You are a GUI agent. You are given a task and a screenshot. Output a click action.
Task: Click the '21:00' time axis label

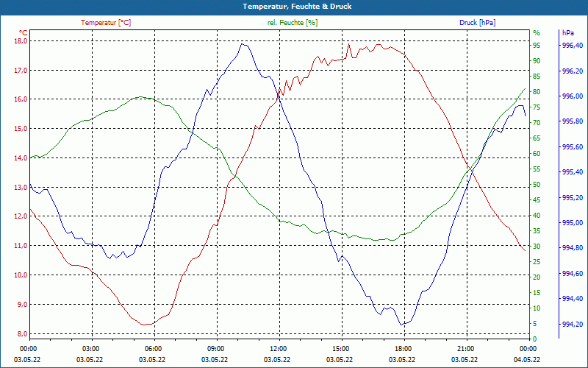pos(465,348)
